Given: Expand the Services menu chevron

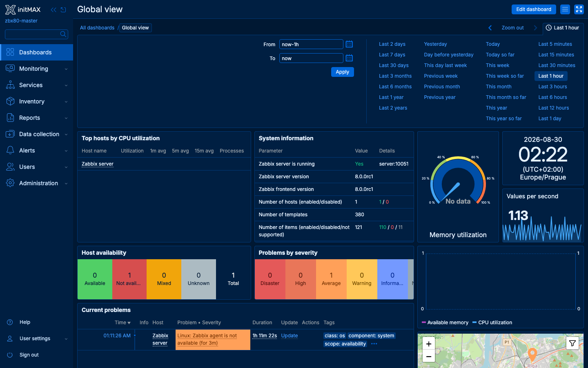Looking at the screenshot, I should tap(66, 85).
